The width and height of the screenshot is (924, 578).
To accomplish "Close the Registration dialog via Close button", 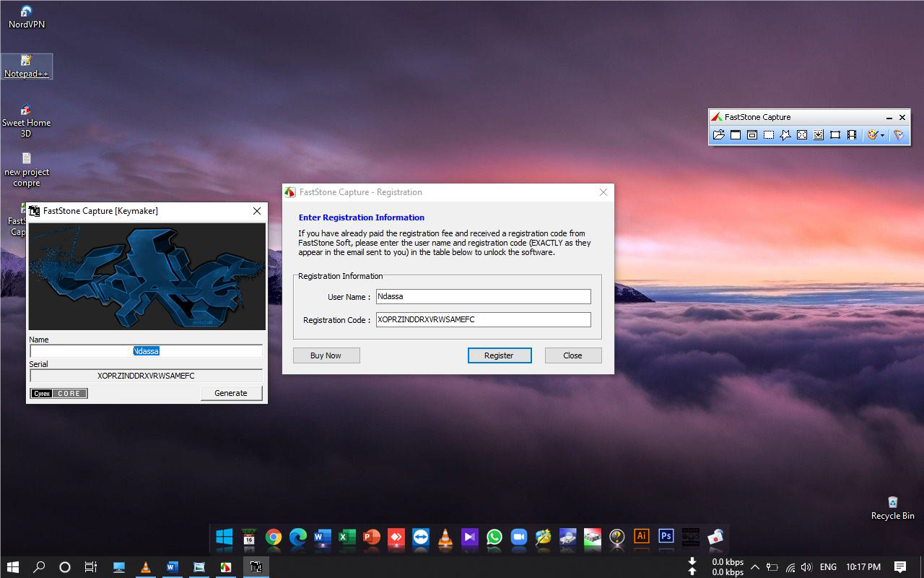I will tap(572, 355).
